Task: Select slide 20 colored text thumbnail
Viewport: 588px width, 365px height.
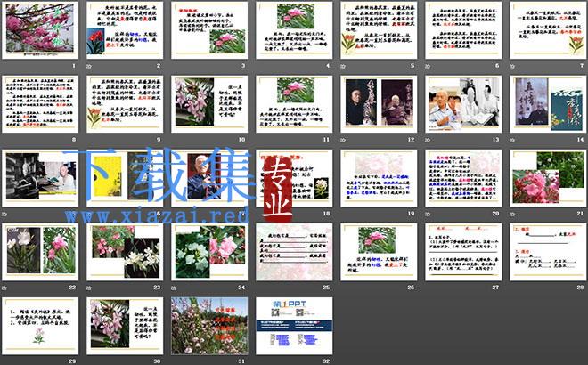Action: 463,178
